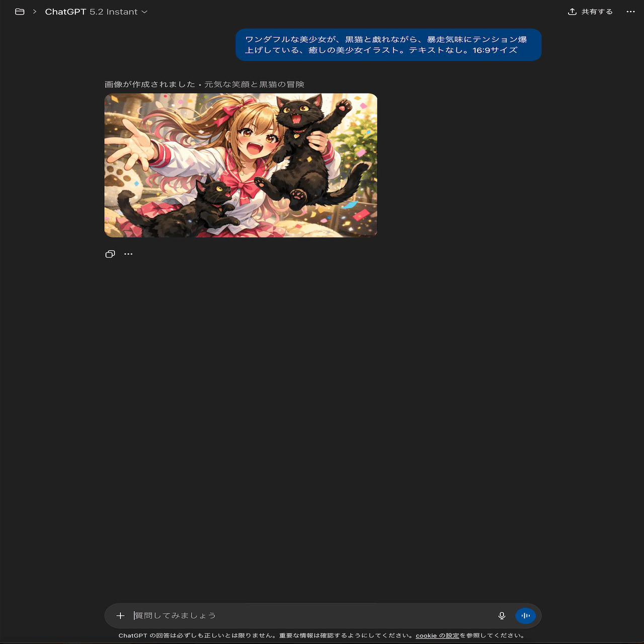
Task: Click the generated anime cat girl image
Action: [240, 165]
